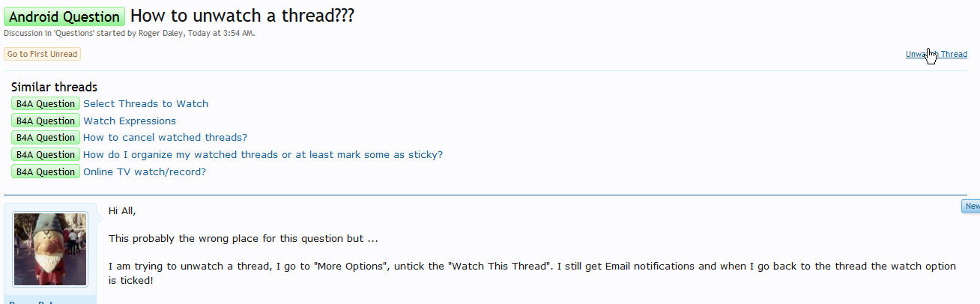Click B4A Question tag beside cancel watched threads
980x304 pixels.
(x=46, y=138)
